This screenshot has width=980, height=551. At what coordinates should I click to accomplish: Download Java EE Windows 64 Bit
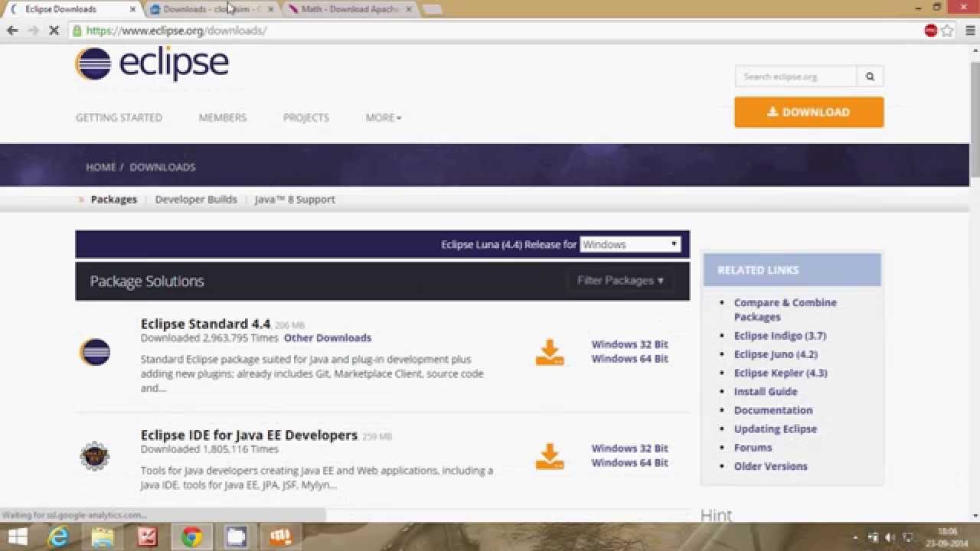(x=629, y=463)
